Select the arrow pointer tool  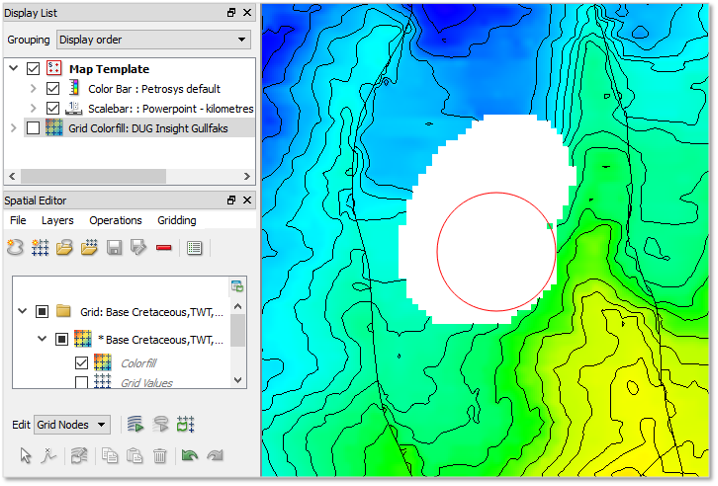[x=26, y=456]
